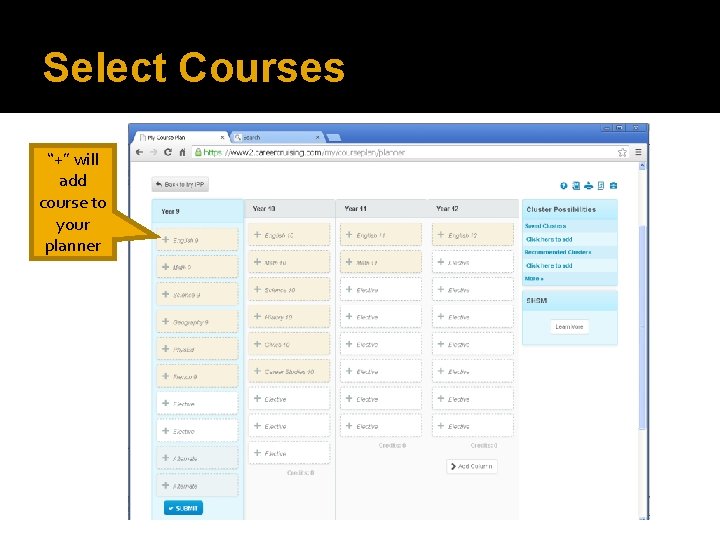Open a new browser tab
720x540 pixels.
333,137
